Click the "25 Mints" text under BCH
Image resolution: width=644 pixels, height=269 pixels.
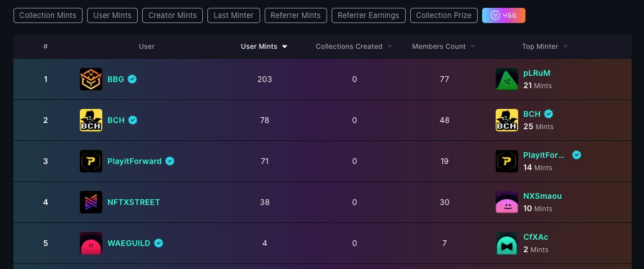pos(538,127)
